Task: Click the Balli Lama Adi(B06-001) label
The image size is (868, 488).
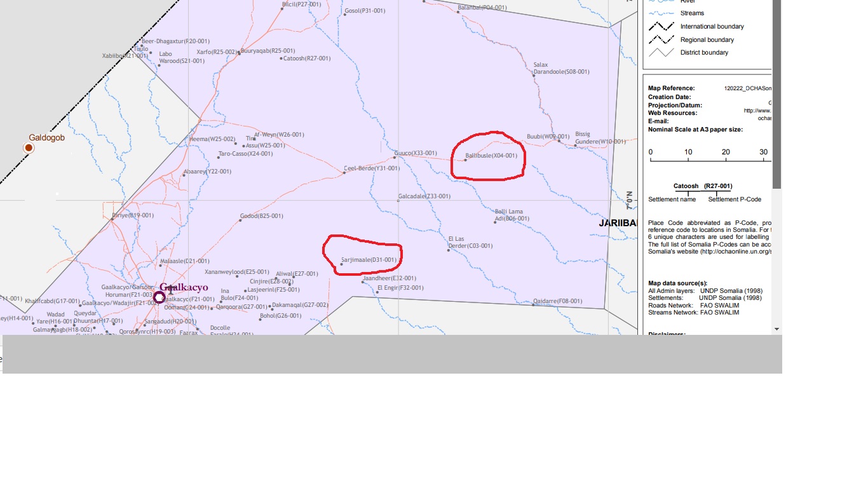Action: pyautogui.click(x=512, y=215)
